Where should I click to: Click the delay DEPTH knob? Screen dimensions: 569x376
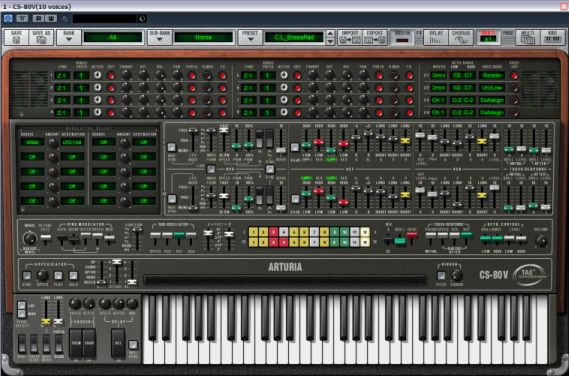119,303
